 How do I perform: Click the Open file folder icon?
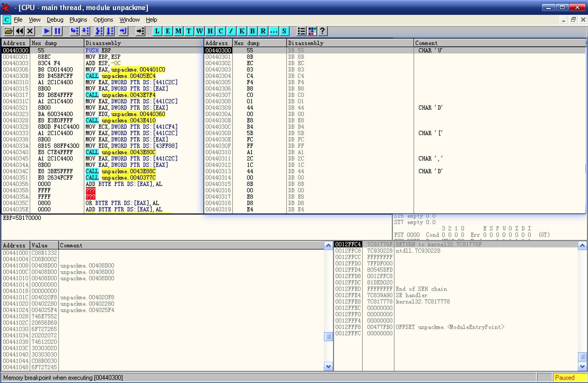click(x=8, y=31)
